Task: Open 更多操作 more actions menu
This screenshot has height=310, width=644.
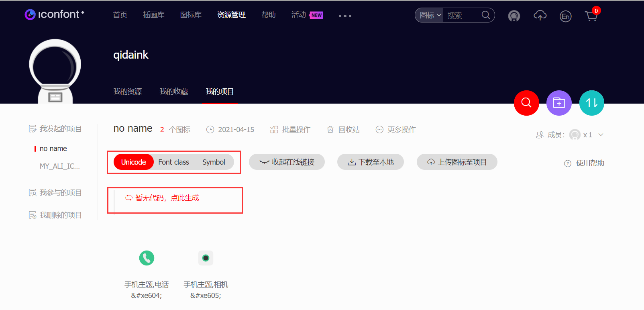Action: pyautogui.click(x=396, y=130)
